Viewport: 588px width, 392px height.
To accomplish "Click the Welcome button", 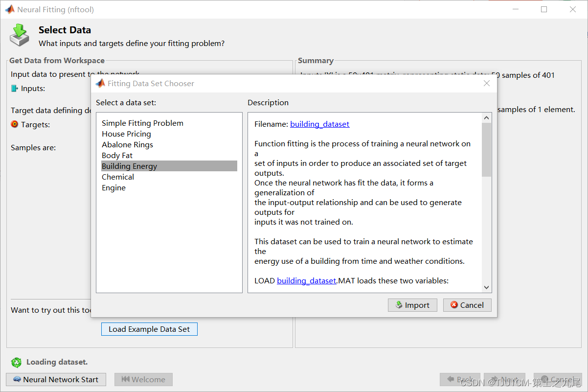I will coord(143,379).
